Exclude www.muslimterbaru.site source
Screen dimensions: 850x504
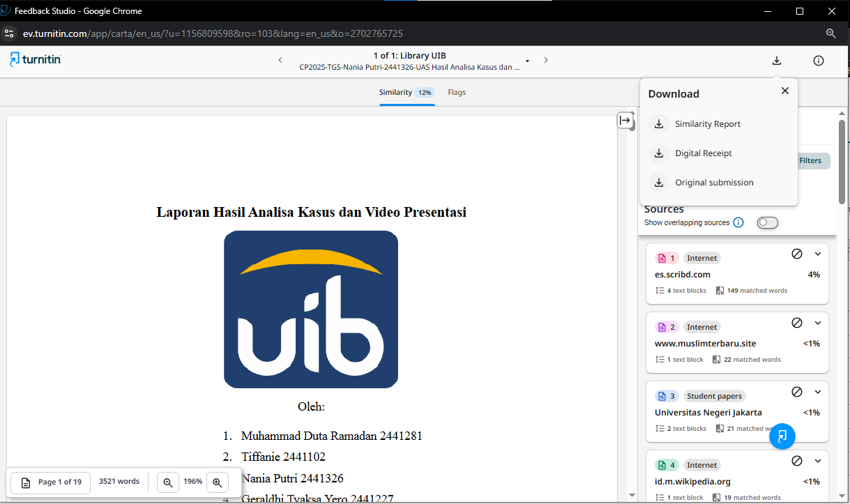pos(797,323)
